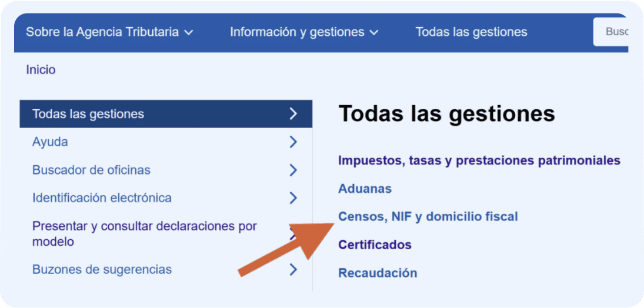Click chevron on Todas las gestiones row
The width and height of the screenshot is (644, 308).
(293, 114)
